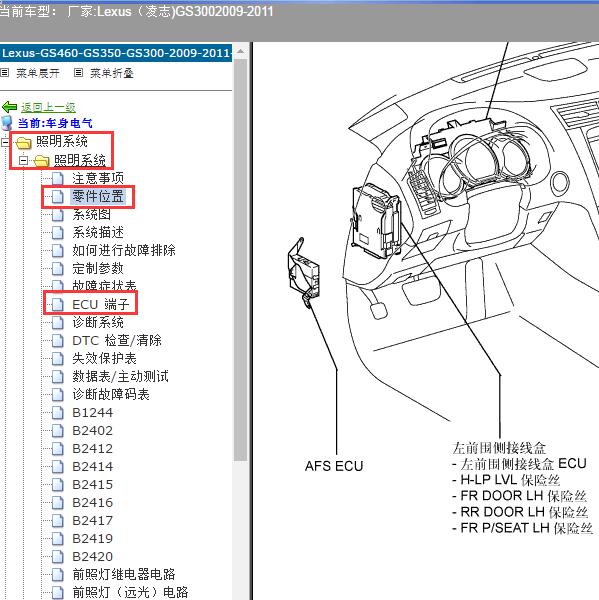Click 左前围侧接线盒 label in diagram
Screen dimensions: 599x600
tap(499, 447)
